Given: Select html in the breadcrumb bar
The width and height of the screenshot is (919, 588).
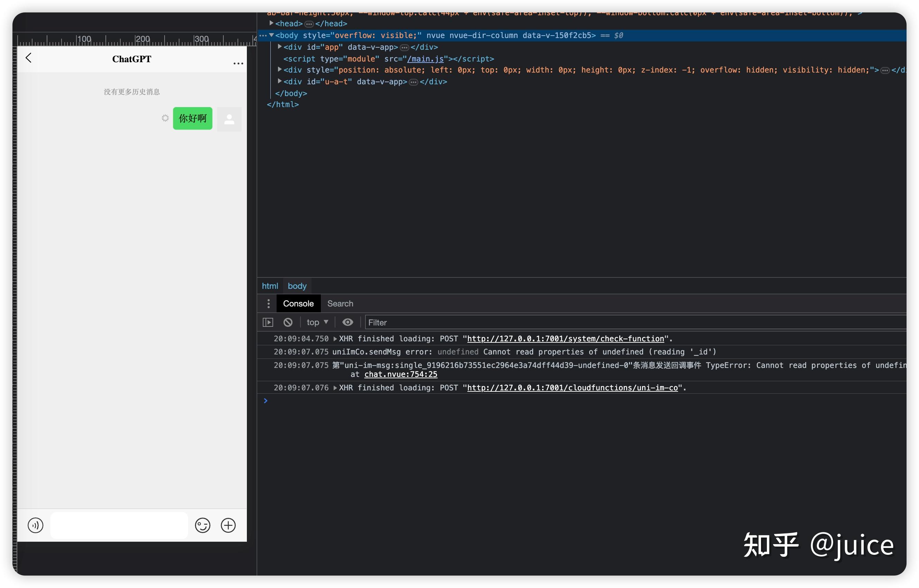Looking at the screenshot, I should coord(270,286).
